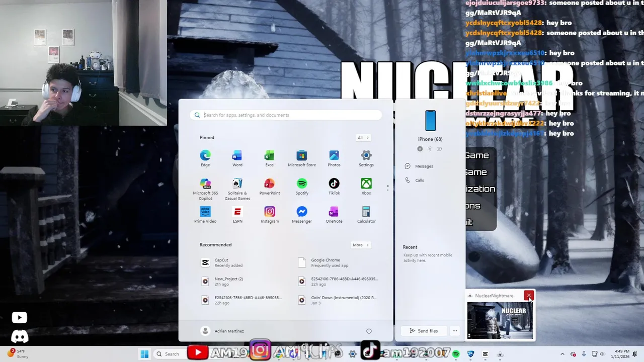Open OneNote from pinned apps

tap(334, 215)
